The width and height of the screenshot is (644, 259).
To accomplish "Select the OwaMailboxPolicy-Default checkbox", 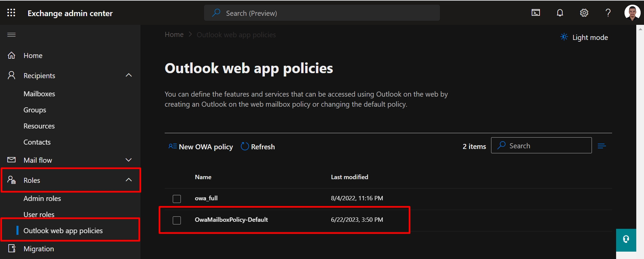I will pyautogui.click(x=177, y=220).
